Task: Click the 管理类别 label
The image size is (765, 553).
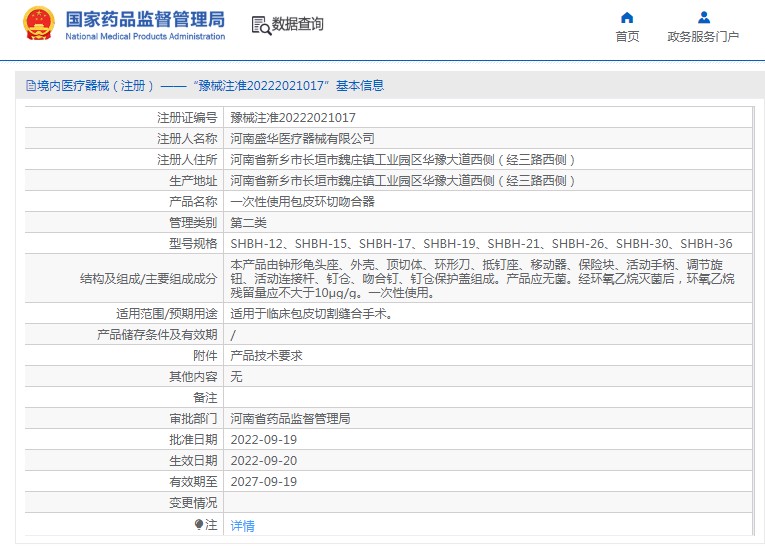Action: tap(193, 223)
